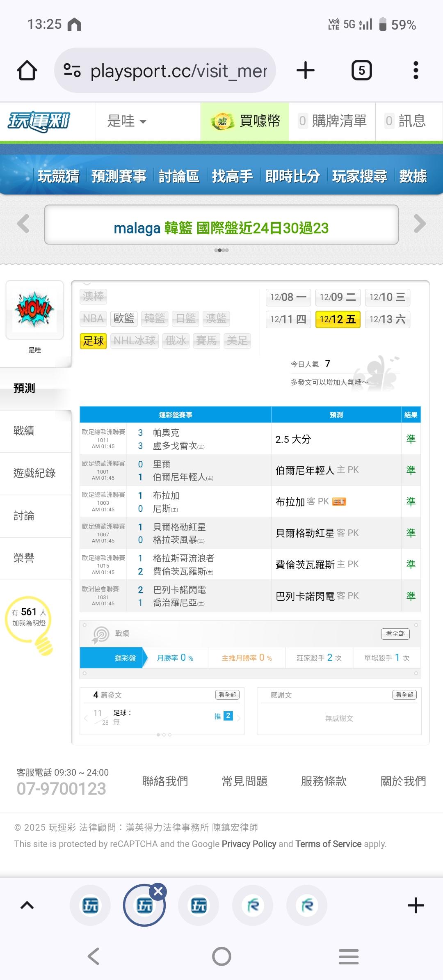The width and height of the screenshot is (443, 980).
Task: Click the lightbulb 加我為明燈 icon
Action: [30, 625]
